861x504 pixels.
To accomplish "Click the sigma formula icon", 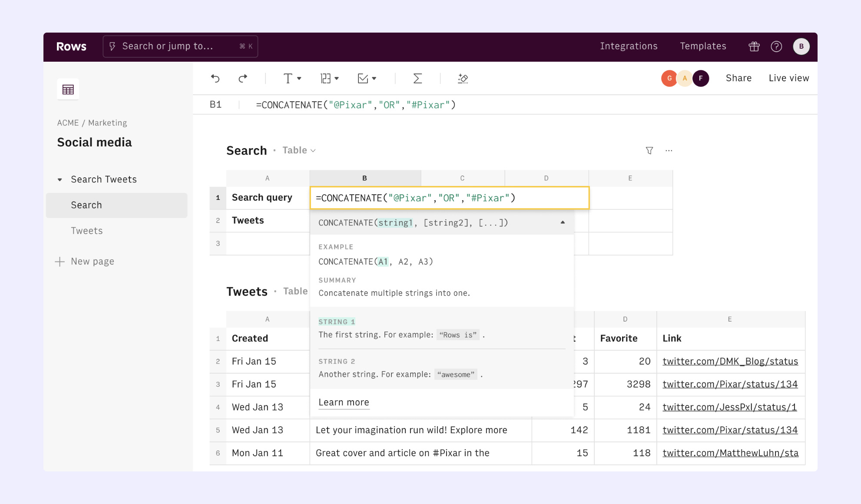I will coord(417,78).
